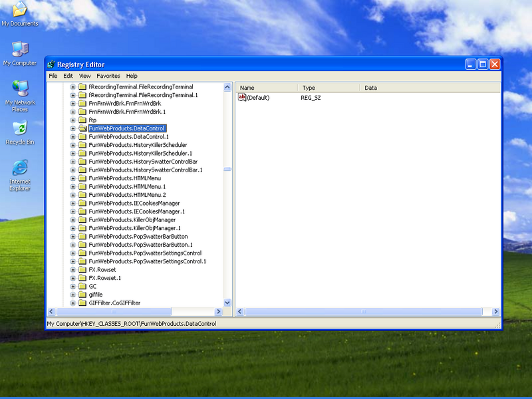Viewport: 532px width, 399px height.
Task: Click folder icon of FunWebProducts.DataControl
Action: 82,128
